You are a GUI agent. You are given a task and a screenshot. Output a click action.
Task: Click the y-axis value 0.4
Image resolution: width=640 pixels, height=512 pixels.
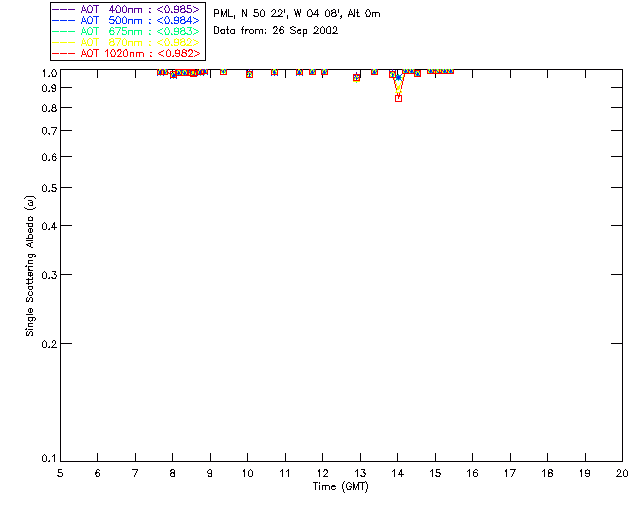click(49, 226)
